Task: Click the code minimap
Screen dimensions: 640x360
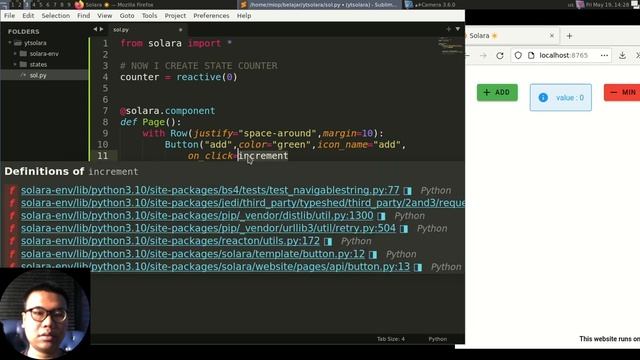Action: point(450,46)
